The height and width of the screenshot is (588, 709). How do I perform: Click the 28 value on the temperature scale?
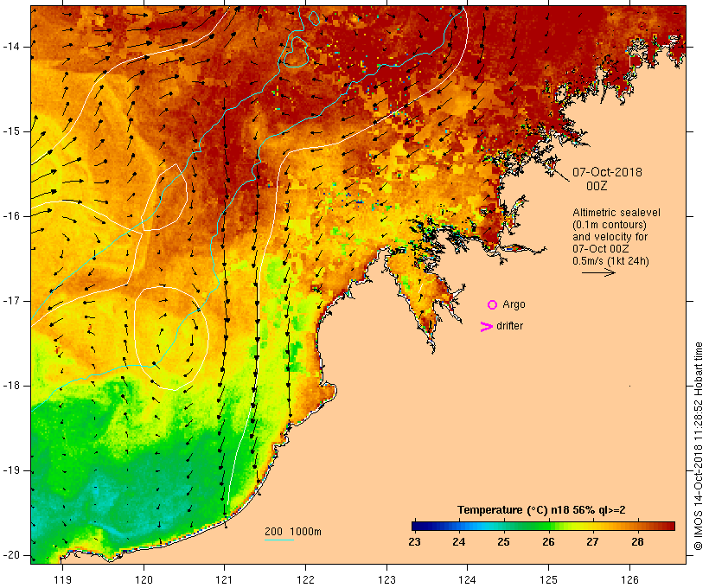click(x=637, y=542)
